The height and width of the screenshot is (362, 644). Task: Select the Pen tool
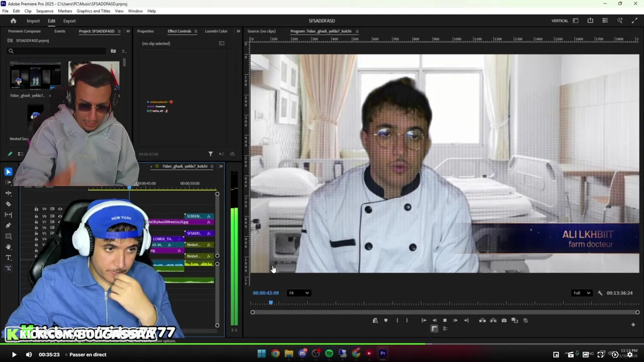coord(8,225)
